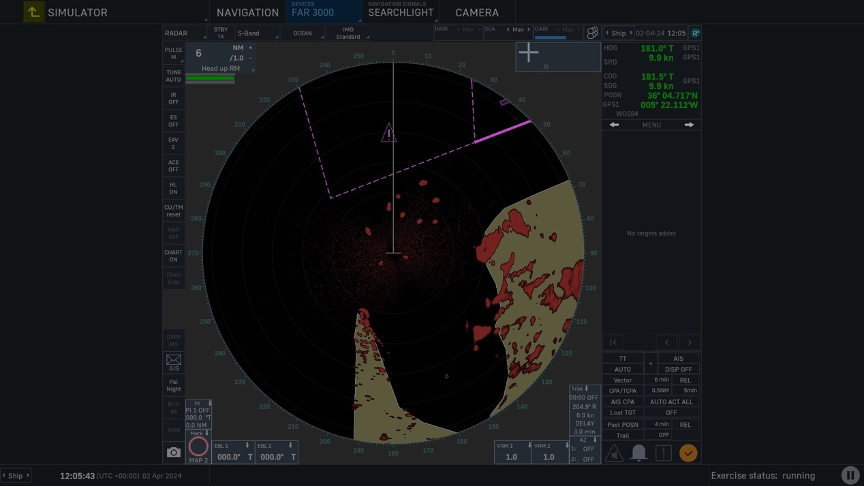Open the CAMERA tab
This screenshot has width=864, height=487.
point(477,12)
